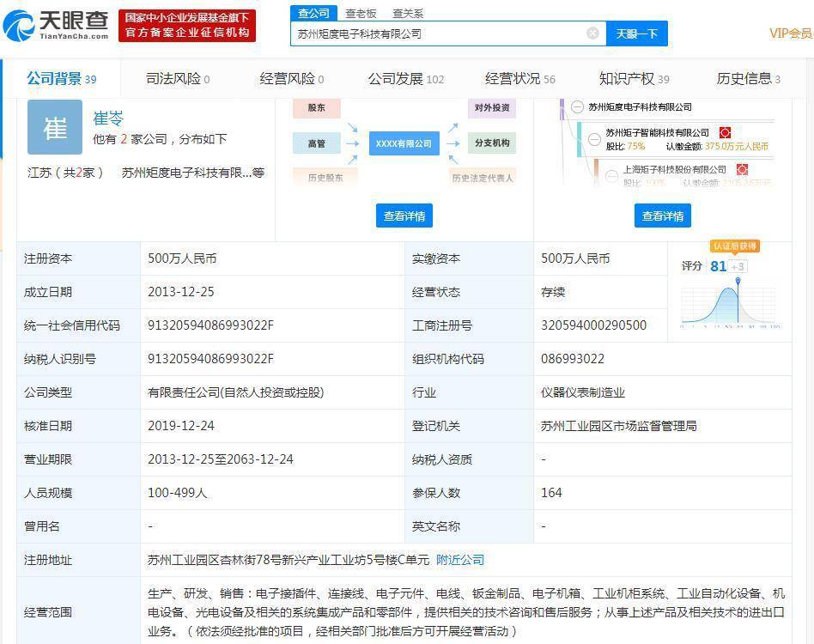Click the score value 81

tap(718, 266)
